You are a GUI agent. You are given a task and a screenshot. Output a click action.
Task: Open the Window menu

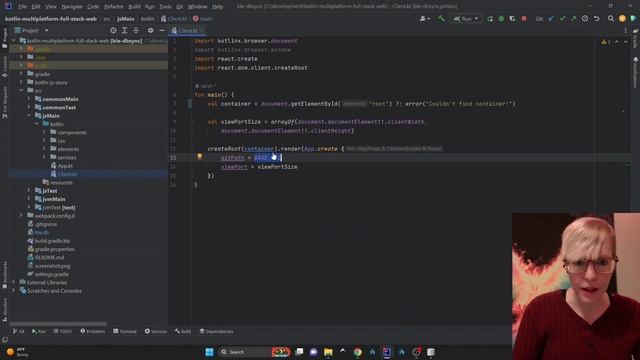(197, 7)
